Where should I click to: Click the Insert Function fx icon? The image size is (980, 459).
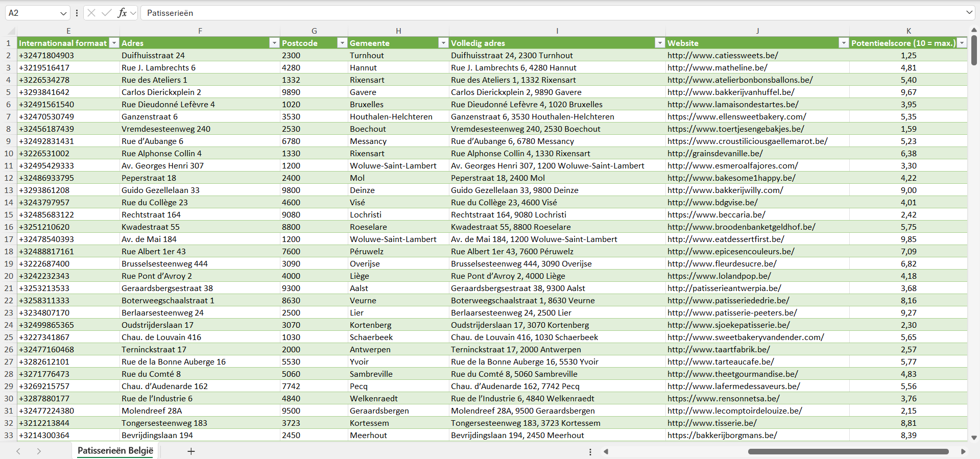coord(122,13)
